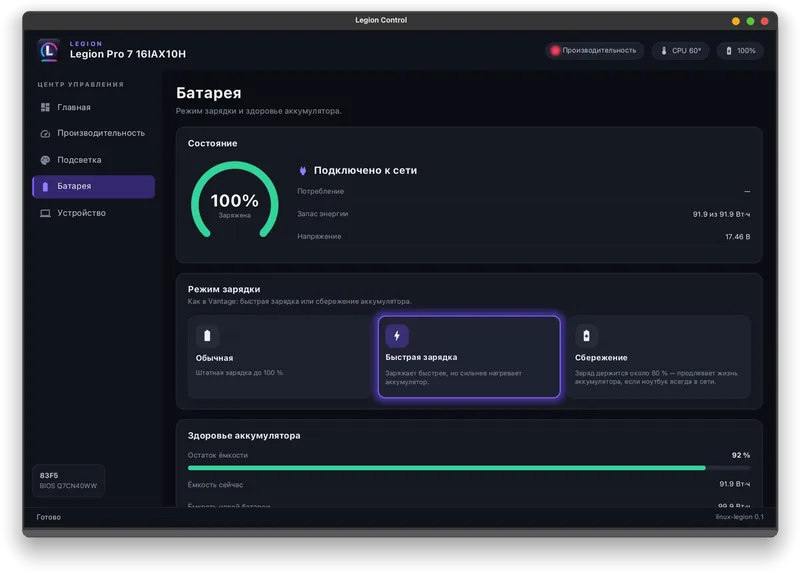Click the ЦЕНТР УПРАВЛЕНИЯ sidebar header
Image resolution: width=800 pixels, height=573 pixels.
[81, 84]
